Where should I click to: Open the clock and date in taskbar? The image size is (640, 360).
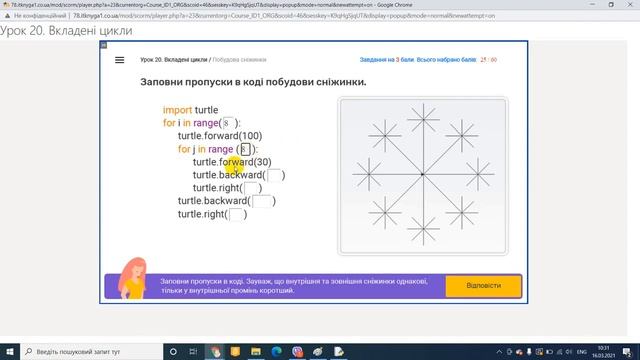(x=603, y=351)
